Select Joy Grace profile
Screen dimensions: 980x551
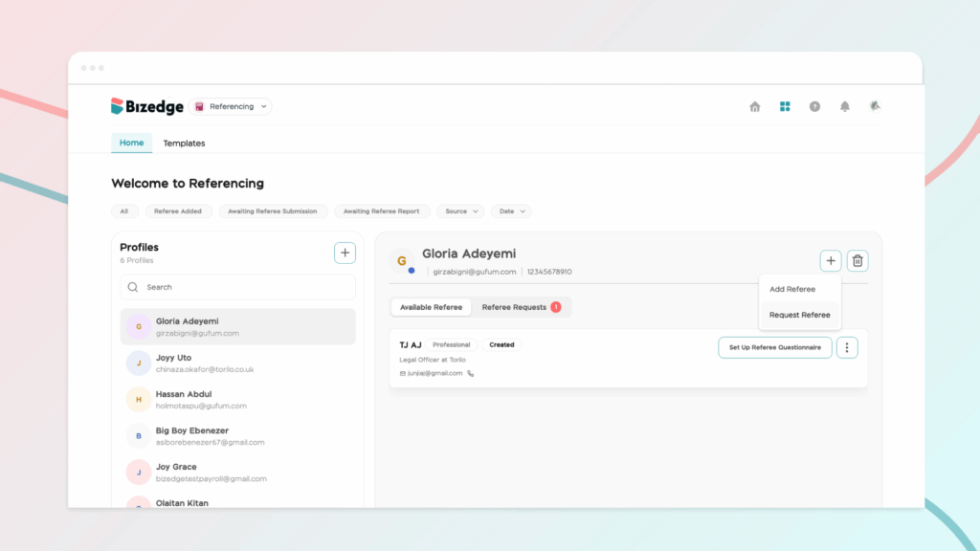pyautogui.click(x=237, y=473)
